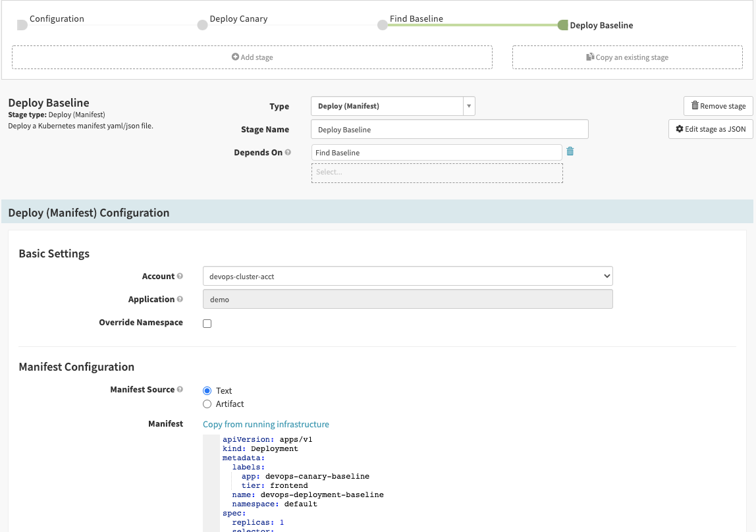Select the Find Baseline stage node
The height and width of the screenshot is (532, 756).
pyautogui.click(x=383, y=25)
